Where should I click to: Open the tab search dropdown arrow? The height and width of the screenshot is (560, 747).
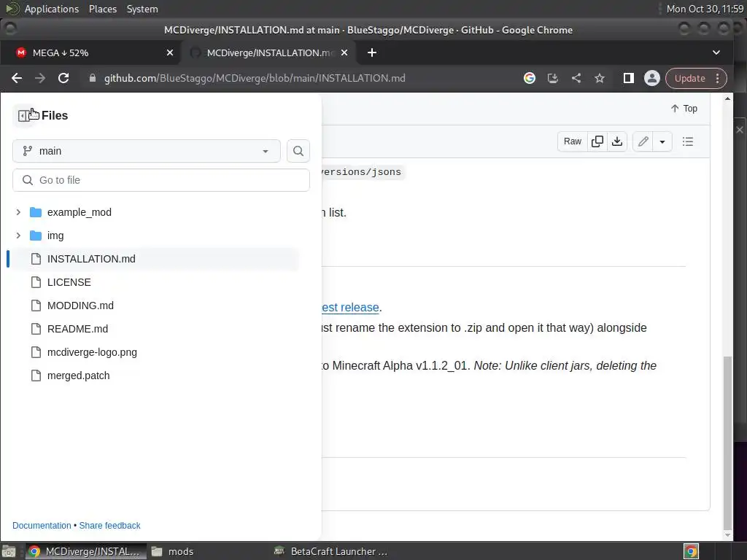click(x=716, y=52)
